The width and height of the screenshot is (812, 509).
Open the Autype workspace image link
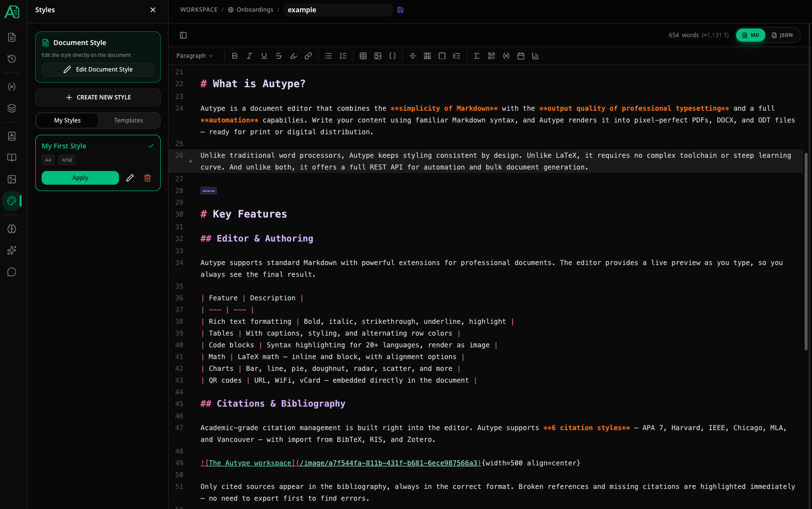click(341, 463)
